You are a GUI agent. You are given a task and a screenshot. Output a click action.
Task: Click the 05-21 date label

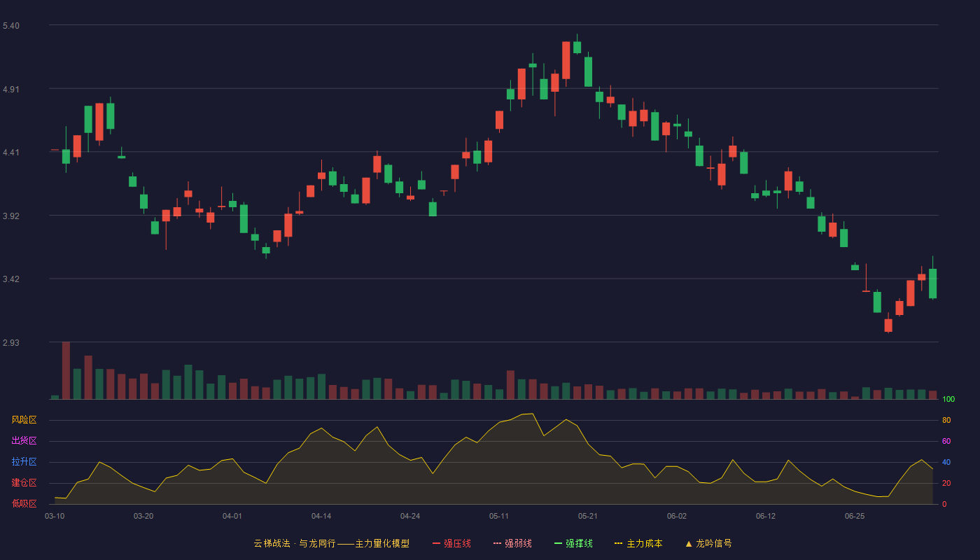[588, 516]
